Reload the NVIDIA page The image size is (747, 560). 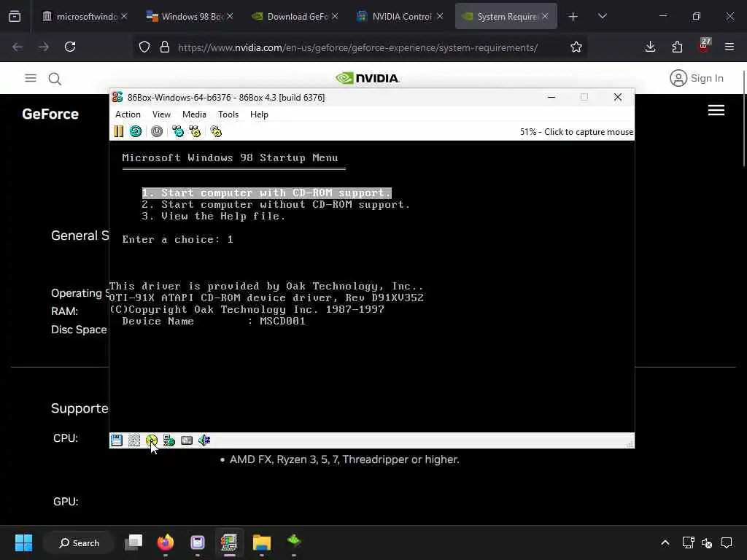click(70, 47)
